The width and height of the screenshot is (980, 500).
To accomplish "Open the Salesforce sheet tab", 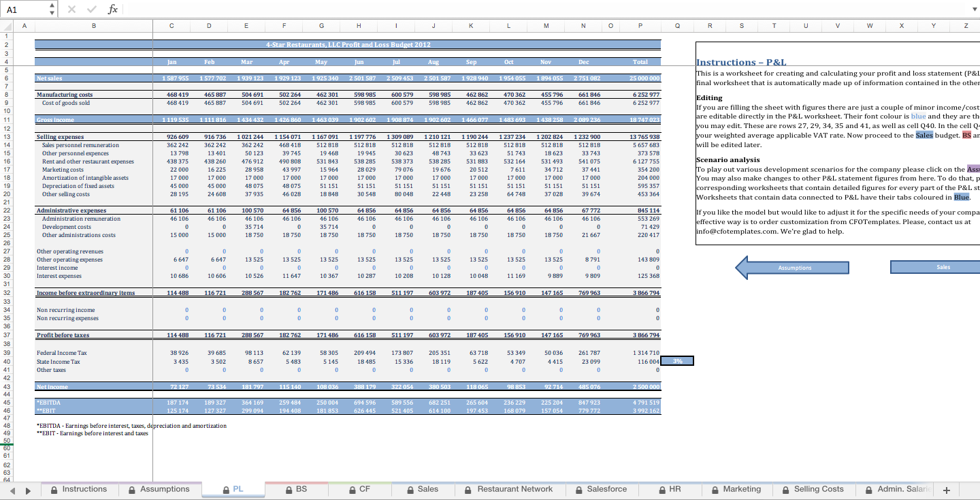I will [x=601, y=489].
